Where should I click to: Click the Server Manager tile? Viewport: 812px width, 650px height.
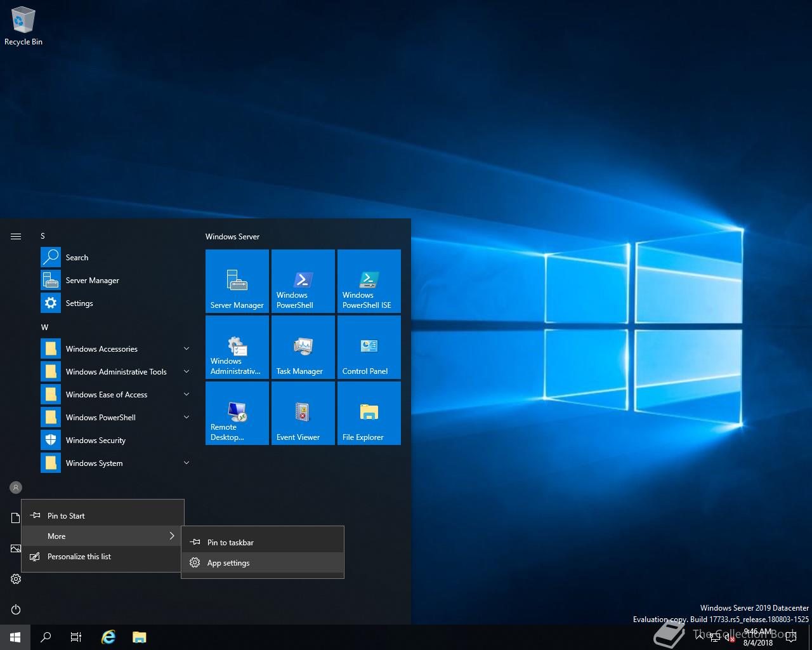(237, 281)
